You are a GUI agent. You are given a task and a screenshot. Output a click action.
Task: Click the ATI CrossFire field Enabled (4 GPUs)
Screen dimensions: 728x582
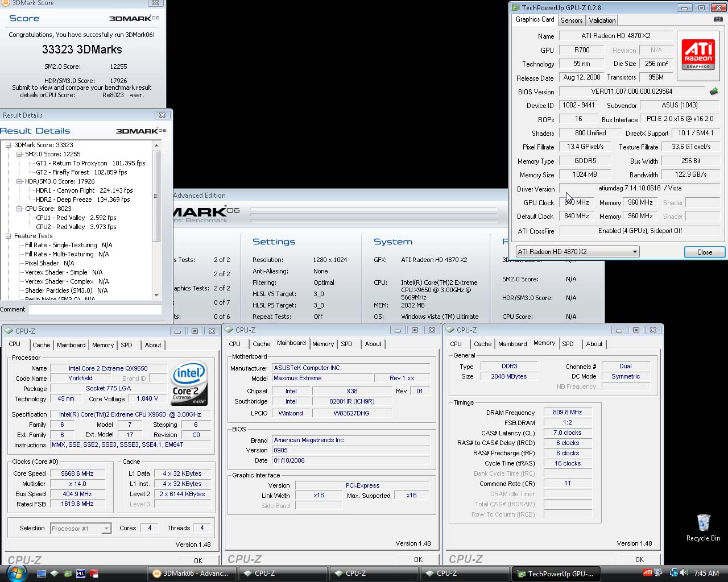(x=640, y=231)
